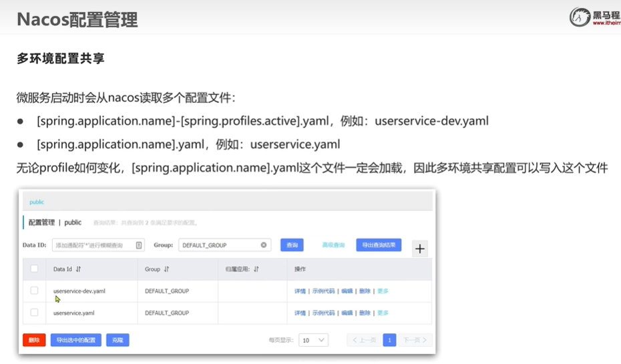Clear the Group field with x icon
Image resolution: width=621 pixels, height=364 pixels.
pos(264,245)
